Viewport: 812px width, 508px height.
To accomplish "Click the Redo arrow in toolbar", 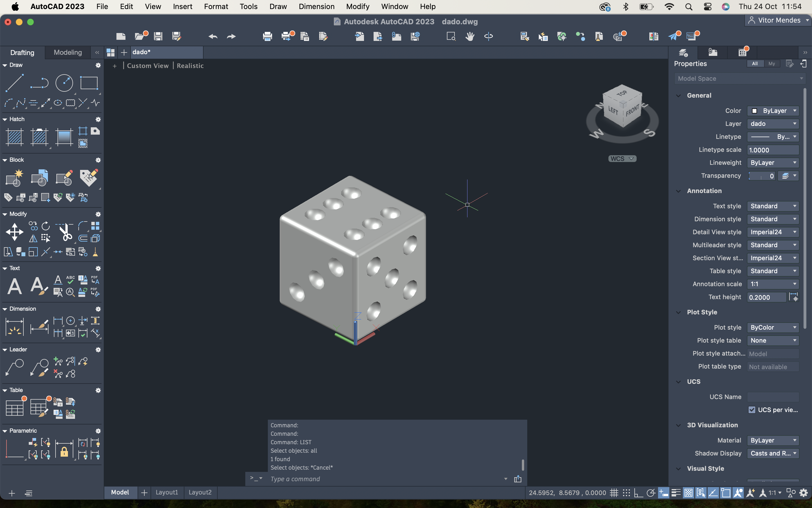I will 231,36.
